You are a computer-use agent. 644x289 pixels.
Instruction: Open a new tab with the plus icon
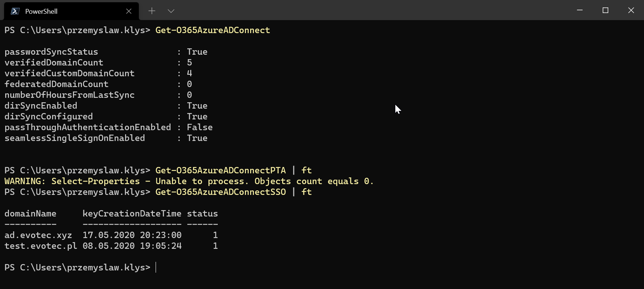tap(152, 11)
